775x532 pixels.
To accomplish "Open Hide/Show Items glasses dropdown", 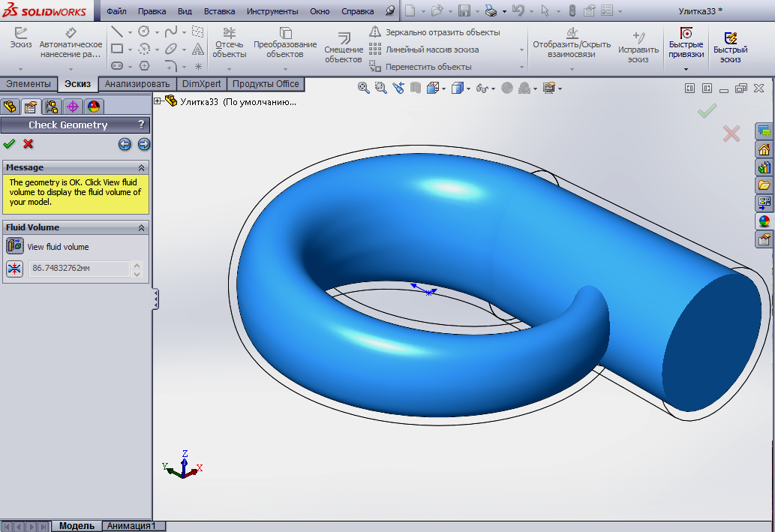I will [x=493, y=89].
